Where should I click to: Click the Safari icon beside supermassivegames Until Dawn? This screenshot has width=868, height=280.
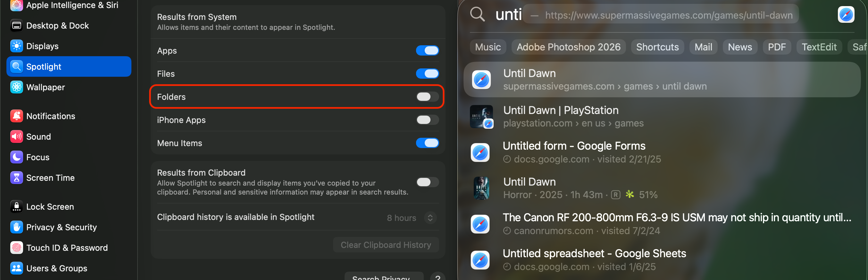tap(481, 80)
